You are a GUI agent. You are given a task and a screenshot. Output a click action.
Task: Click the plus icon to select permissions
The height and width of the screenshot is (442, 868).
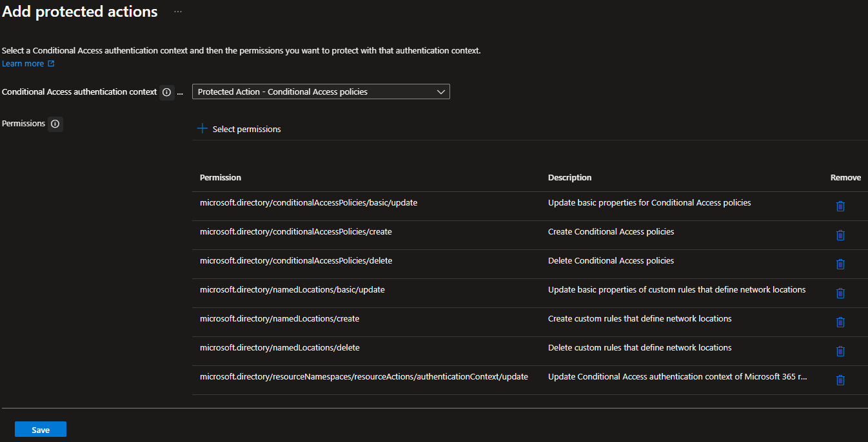[202, 129]
